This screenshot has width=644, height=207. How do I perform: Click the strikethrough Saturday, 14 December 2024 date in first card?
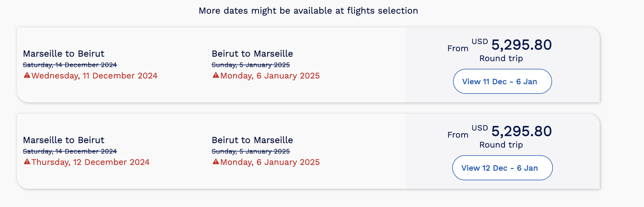(70, 65)
